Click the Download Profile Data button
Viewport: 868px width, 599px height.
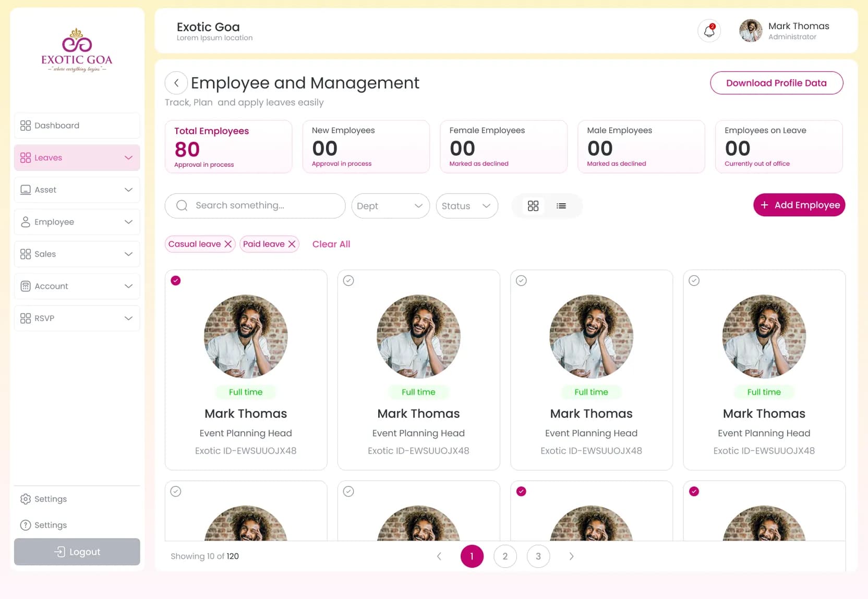(776, 83)
